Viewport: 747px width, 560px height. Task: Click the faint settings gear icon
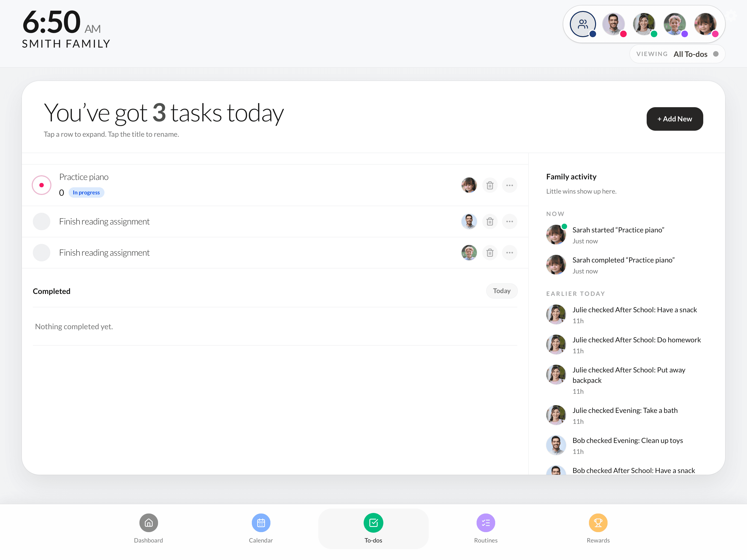tap(731, 15)
